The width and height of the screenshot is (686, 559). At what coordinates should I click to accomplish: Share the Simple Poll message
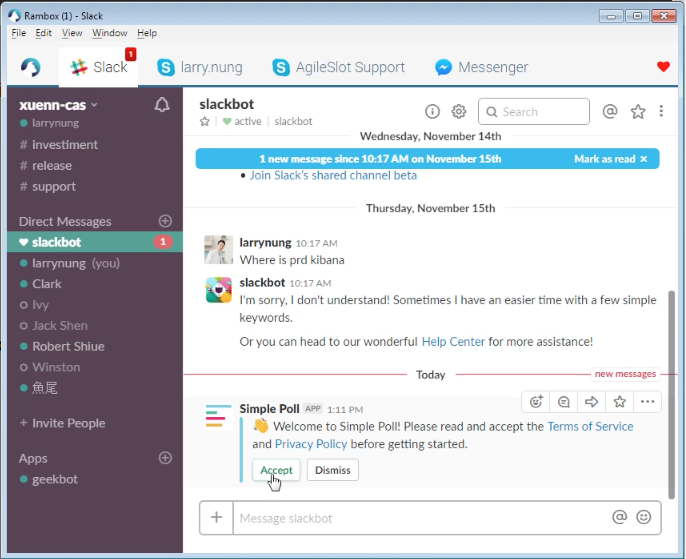click(x=592, y=402)
